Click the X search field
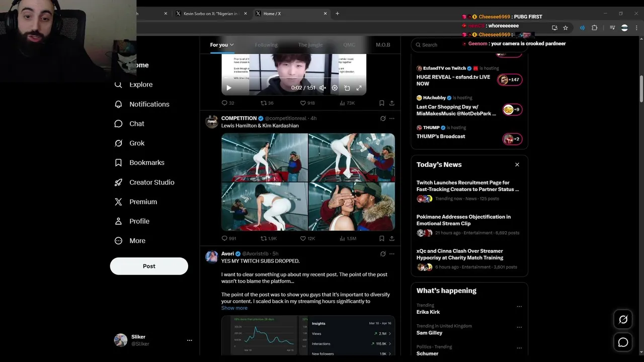 click(x=469, y=45)
